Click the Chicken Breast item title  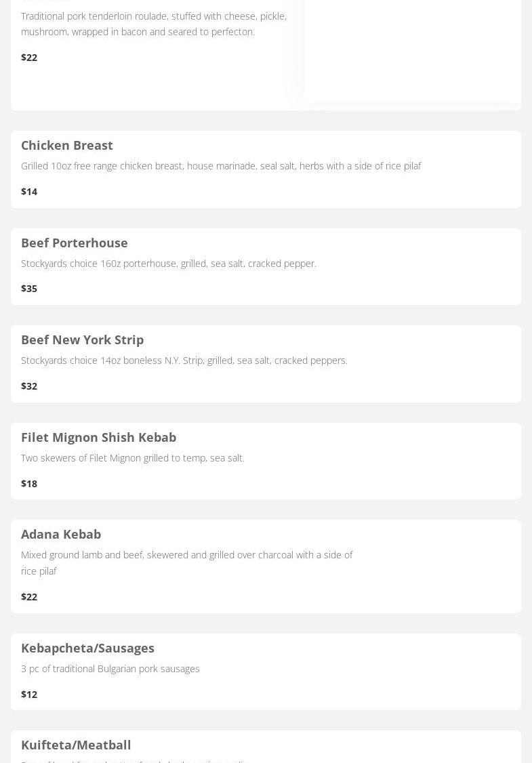click(x=67, y=145)
